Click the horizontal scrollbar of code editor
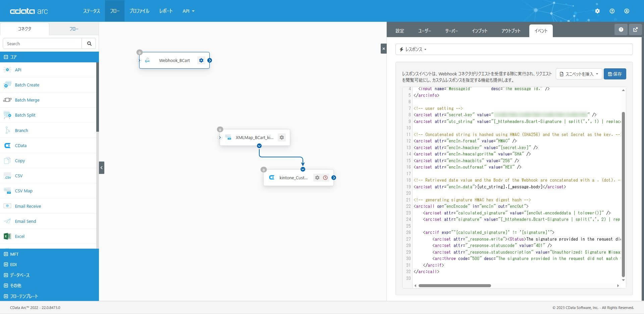This screenshot has height=314, width=644. pyautogui.click(x=454, y=286)
